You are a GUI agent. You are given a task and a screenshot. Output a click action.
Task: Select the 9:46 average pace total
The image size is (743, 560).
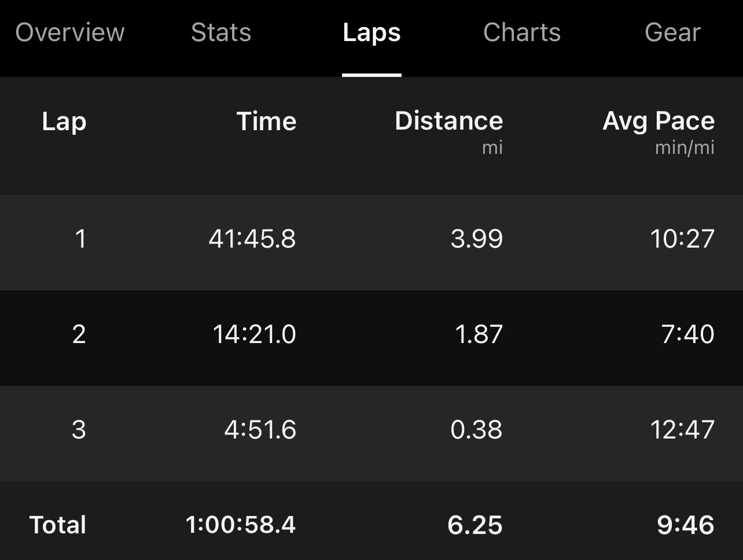tap(686, 525)
